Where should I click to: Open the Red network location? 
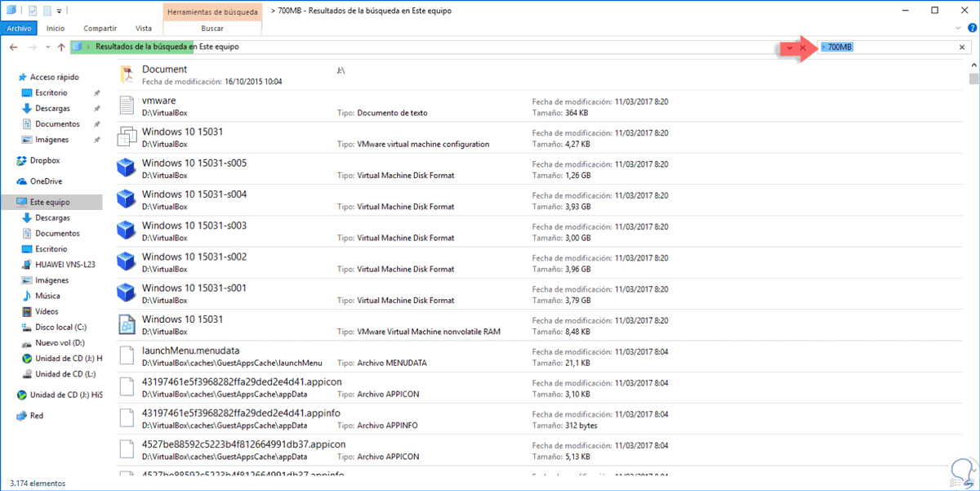click(x=37, y=416)
